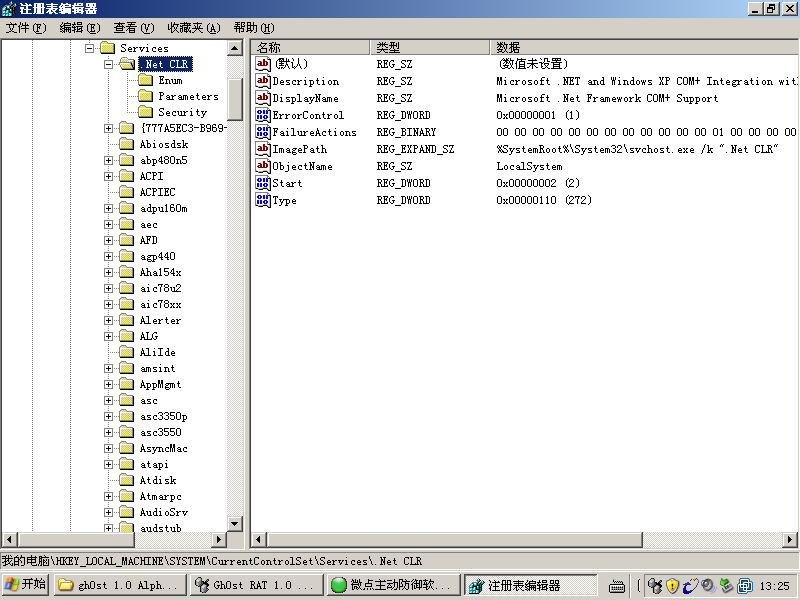Click the 0x00000110 (272) data value
The image size is (800, 600).
coord(544,200)
